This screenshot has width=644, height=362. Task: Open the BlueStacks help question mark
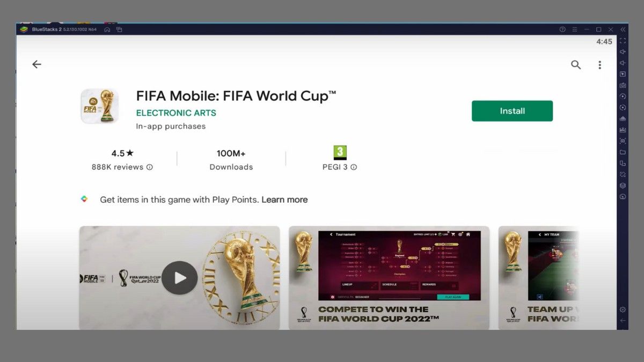(562, 29)
